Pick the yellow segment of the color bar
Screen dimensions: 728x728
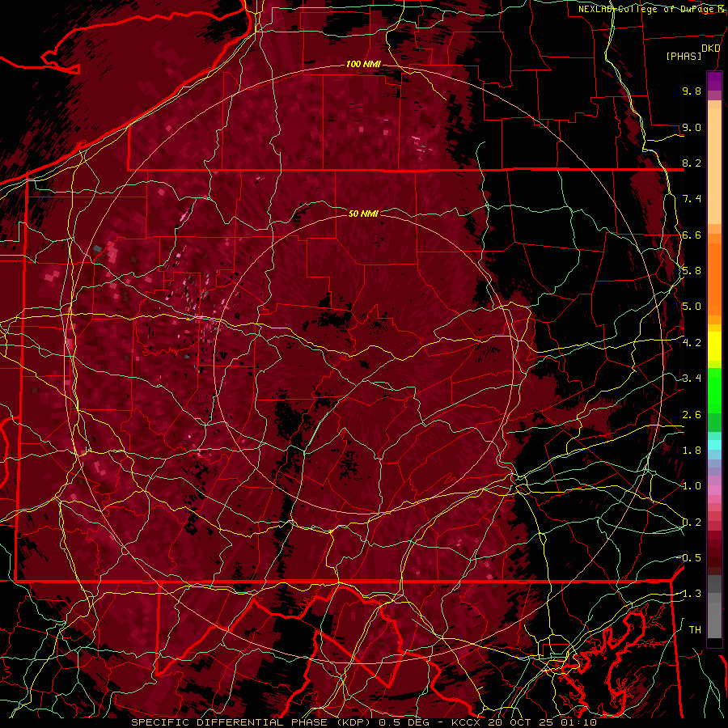point(714,346)
